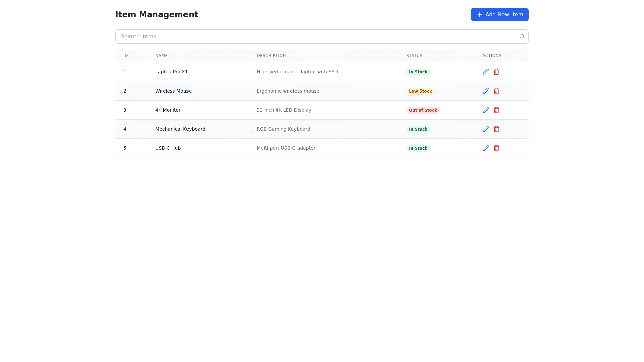This screenshot has height=362, width=644.
Task: Delete the USB-C Hub row
Action: pyautogui.click(x=496, y=148)
